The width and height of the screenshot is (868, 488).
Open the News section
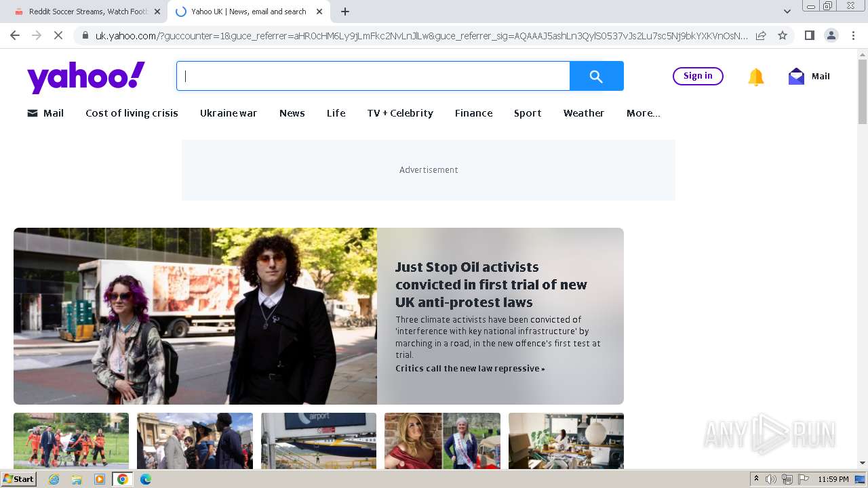click(x=292, y=113)
